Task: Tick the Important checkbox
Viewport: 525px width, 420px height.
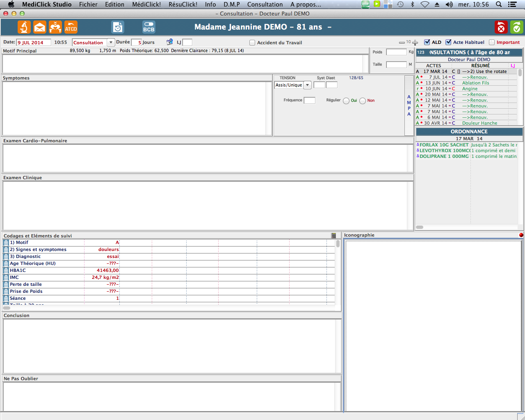Action: 492,42
